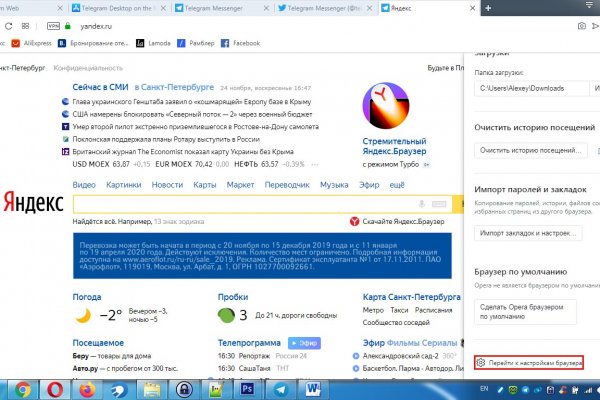600x400 pixels.
Task: Click the Yandex logo
Action: pos(34,204)
